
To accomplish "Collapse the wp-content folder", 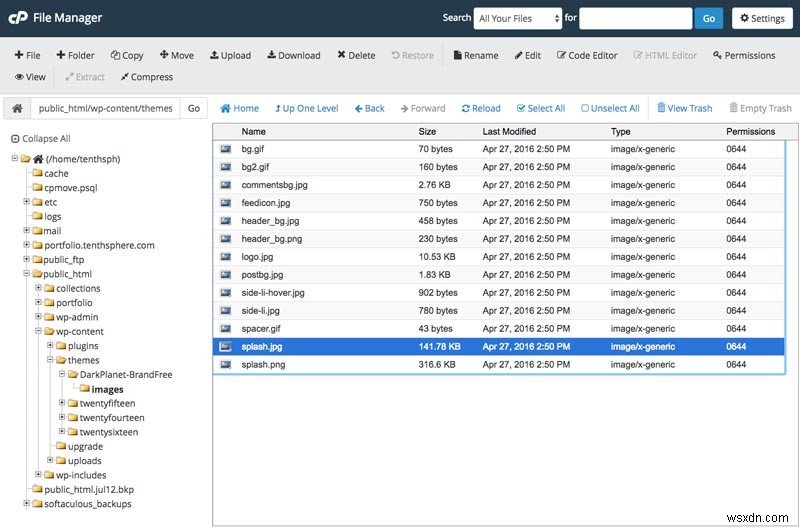I will pyautogui.click(x=38, y=331).
